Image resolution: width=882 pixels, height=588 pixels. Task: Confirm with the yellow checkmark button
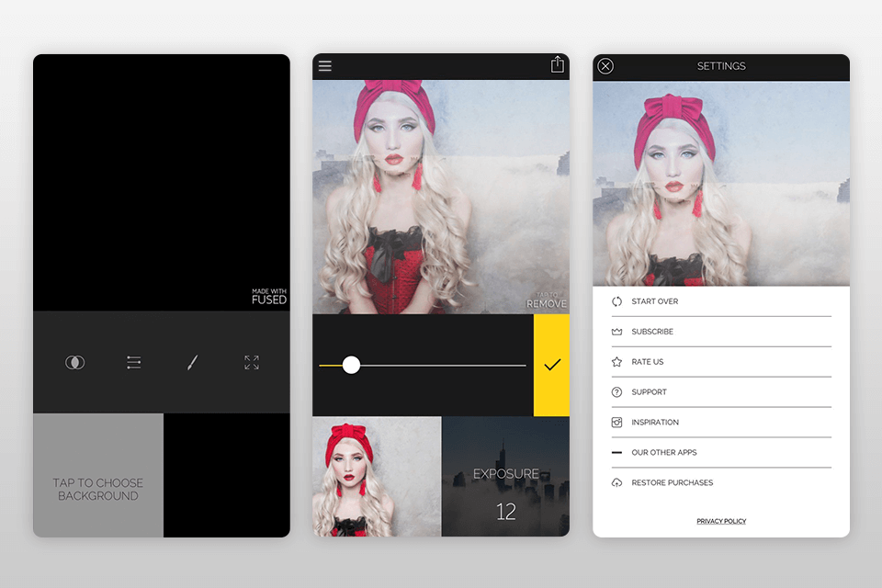tap(551, 365)
